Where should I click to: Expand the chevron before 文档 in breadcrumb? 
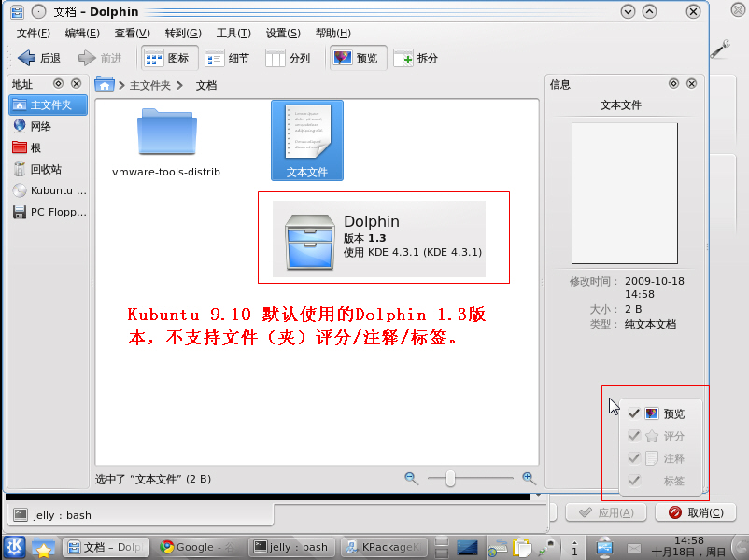click(179, 85)
